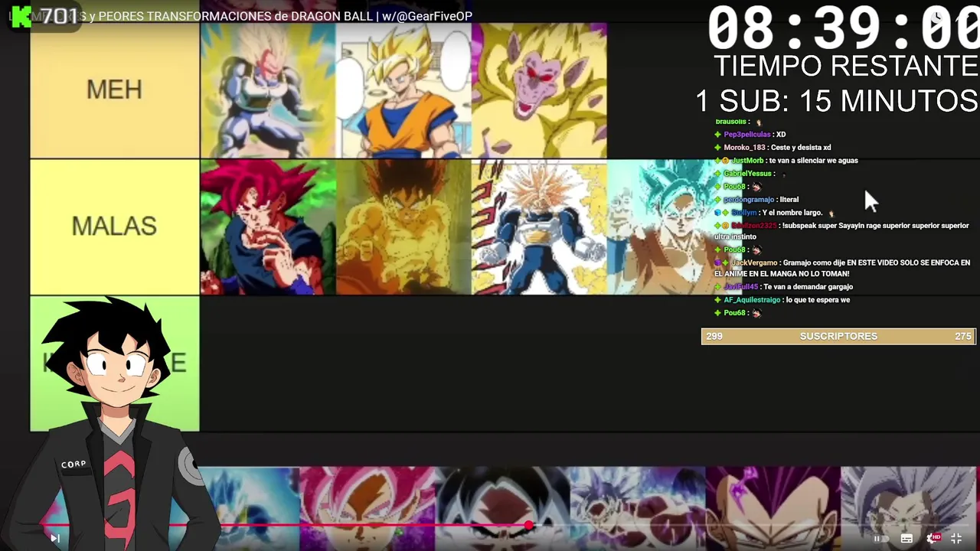Click the JackVergamo chat message
The image size is (980, 551).
click(x=842, y=268)
